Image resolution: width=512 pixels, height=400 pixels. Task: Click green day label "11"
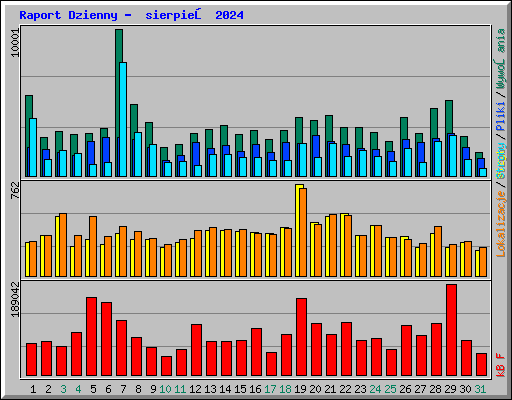(x=180, y=389)
